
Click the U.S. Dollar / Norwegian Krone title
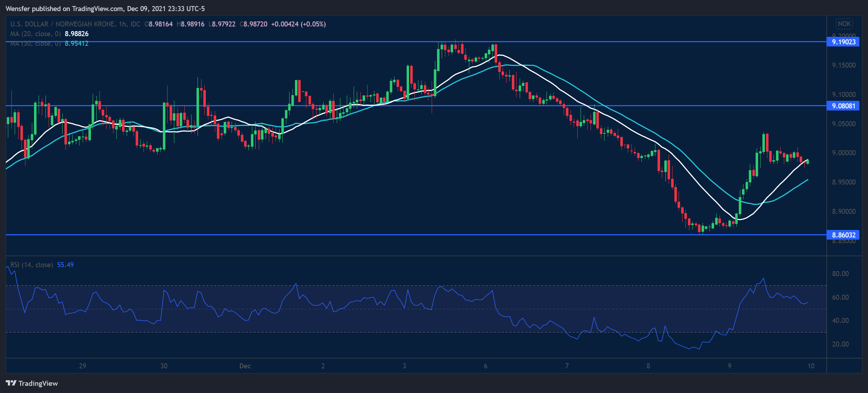(x=63, y=24)
